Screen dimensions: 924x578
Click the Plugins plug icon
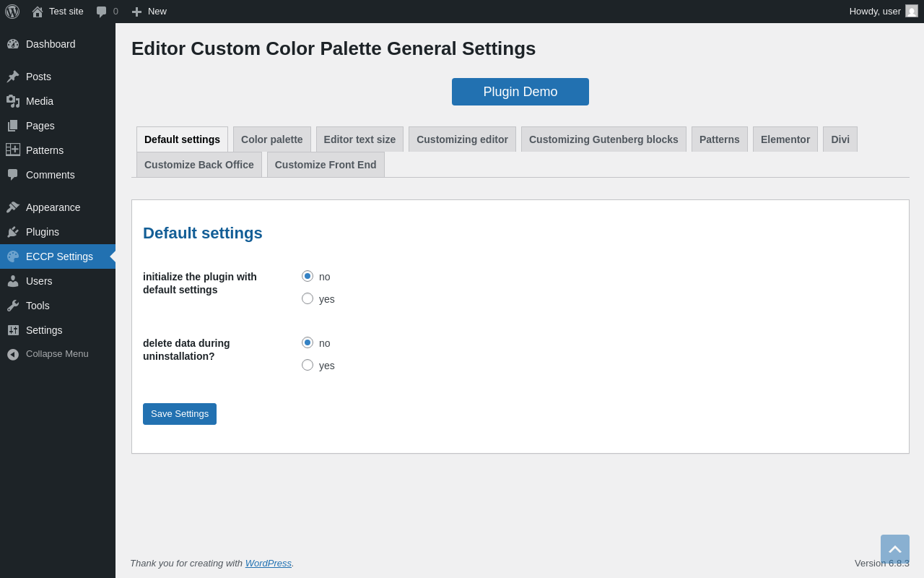(13, 232)
